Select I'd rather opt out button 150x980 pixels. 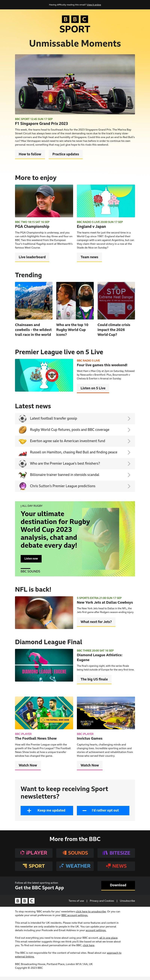coord(103,810)
